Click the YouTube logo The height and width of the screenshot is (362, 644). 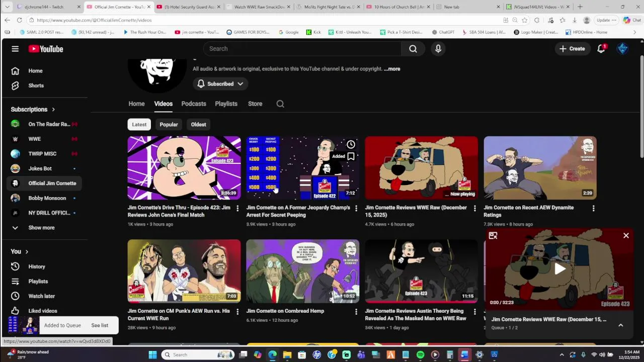[46, 49]
